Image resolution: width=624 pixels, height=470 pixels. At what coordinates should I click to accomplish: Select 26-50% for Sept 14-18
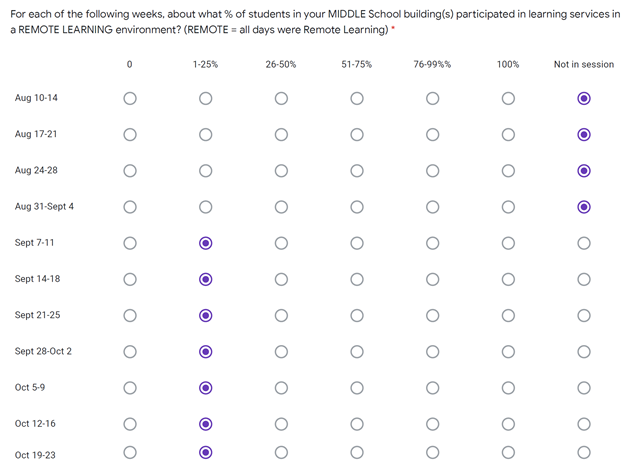[x=281, y=279]
